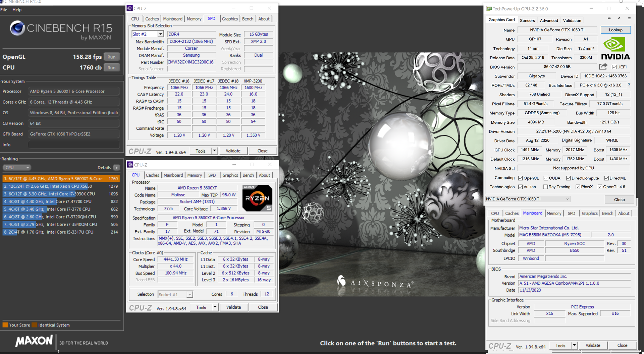Open the Socket #1 selection dropdown

175,294
